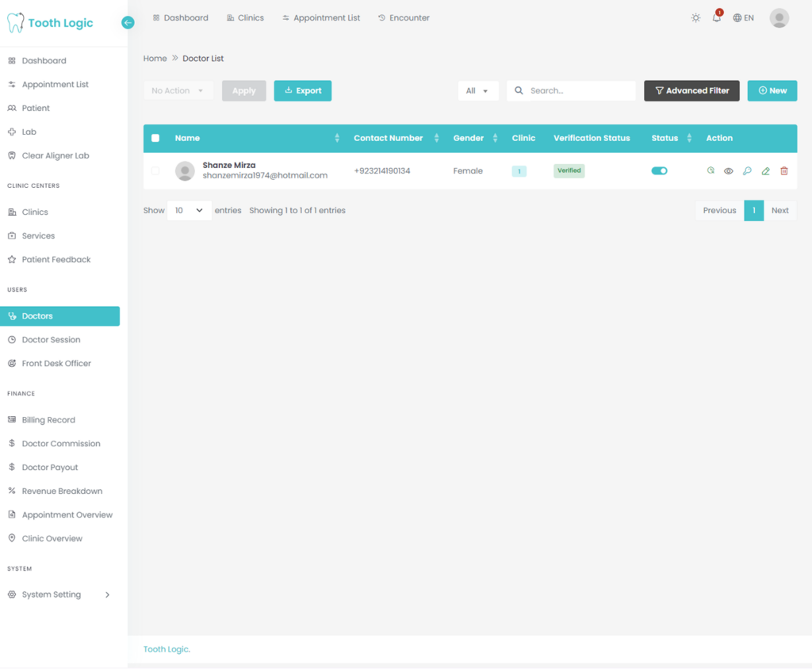The height and width of the screenshot is (669, 812).
Task: Switch theme using the sun icon
Action: point(695,18)
